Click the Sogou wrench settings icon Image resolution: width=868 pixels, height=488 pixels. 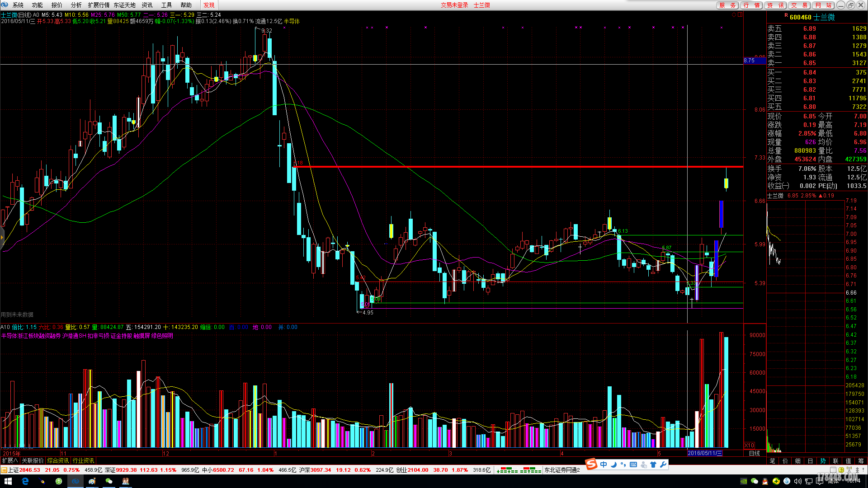tap(663, 465)
